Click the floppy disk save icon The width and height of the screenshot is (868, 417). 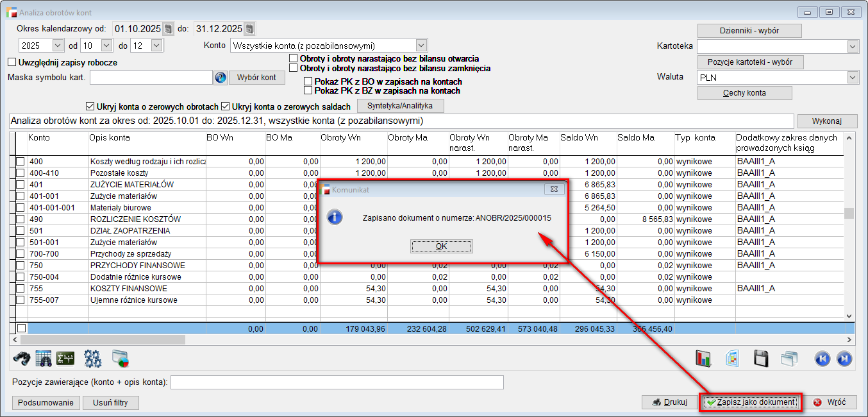click(x=761, y=359)
